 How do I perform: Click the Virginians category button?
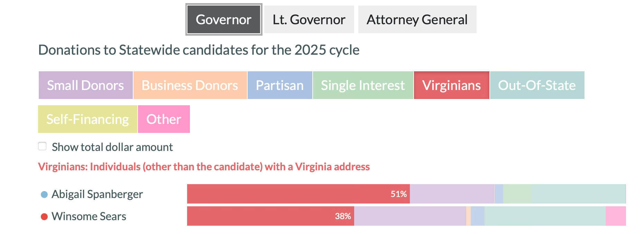tap(451, 85)
